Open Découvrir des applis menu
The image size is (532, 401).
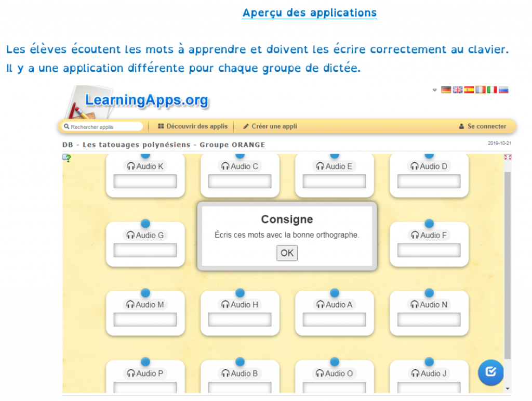point(193,126)
